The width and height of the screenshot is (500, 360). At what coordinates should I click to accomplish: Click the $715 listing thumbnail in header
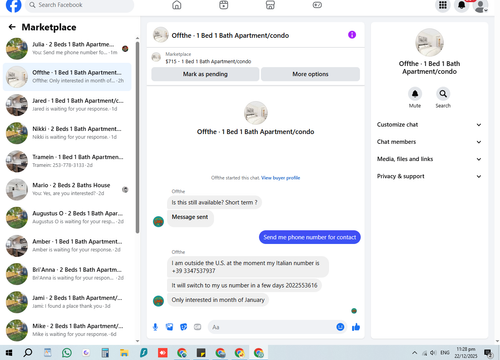[x=156, y=57]
